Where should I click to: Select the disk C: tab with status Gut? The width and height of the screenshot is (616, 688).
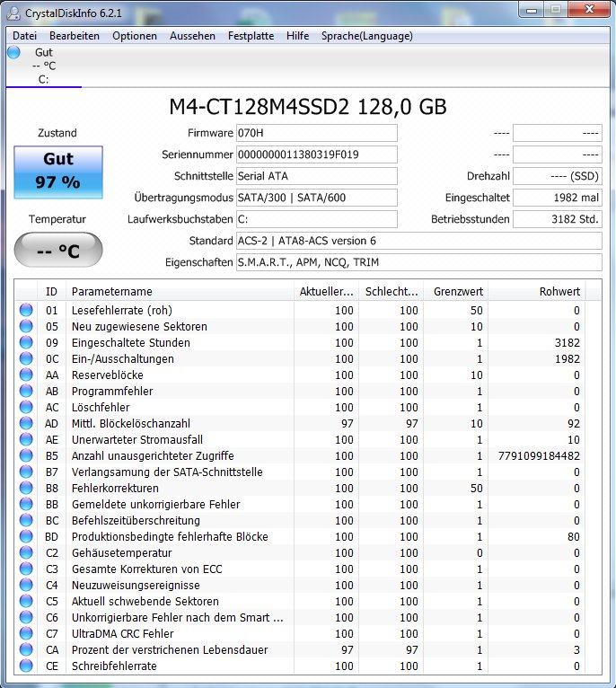pyautogui.click(x=44, y=66)
